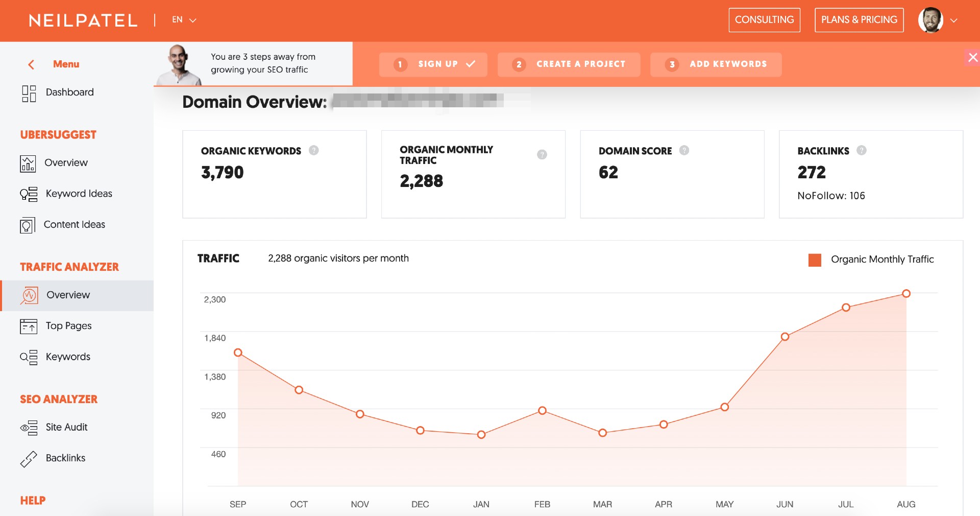Viewport: 980px width, 516px height.
Task: Click the NoFollow: 106 text
Action: click(831, 196)
